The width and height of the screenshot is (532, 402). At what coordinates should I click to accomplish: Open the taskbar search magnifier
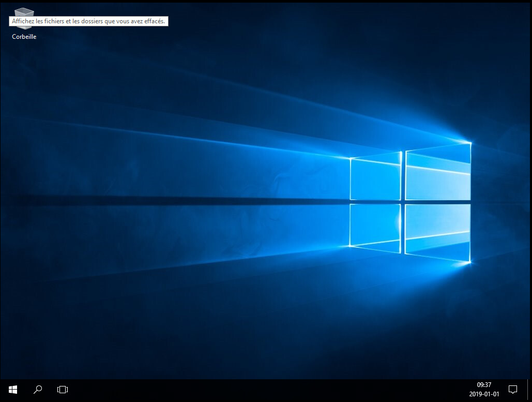(38, 390)
